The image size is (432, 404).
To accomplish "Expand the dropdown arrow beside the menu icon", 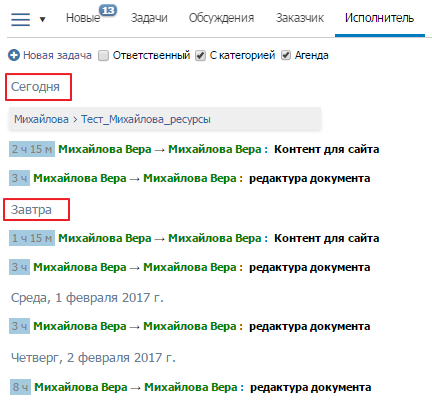I will pos(42,20).
